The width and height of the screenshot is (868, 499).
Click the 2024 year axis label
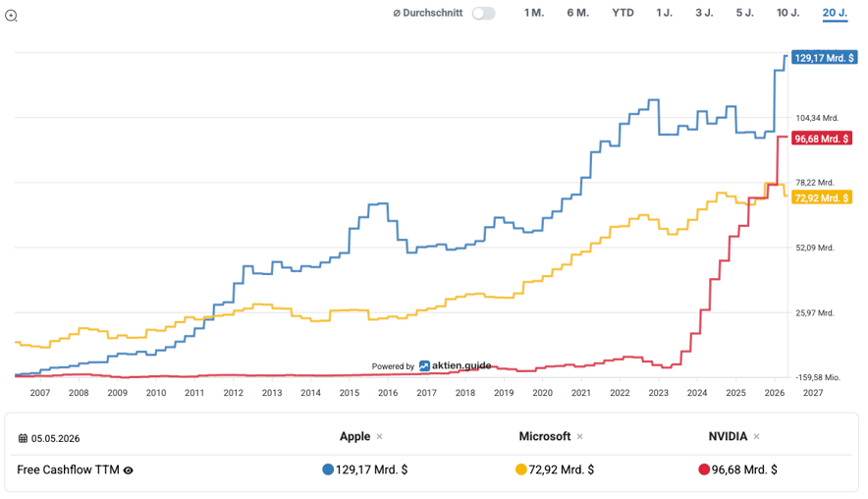(697, 393)
